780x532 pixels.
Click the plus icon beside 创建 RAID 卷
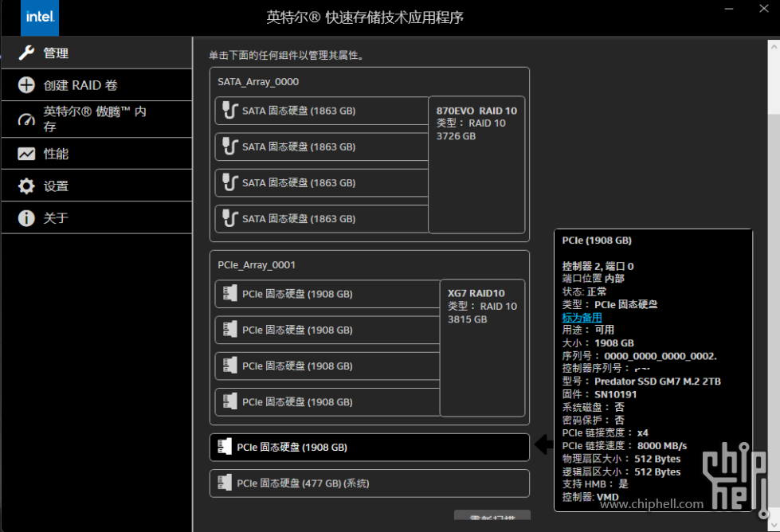tap(26, 85)
